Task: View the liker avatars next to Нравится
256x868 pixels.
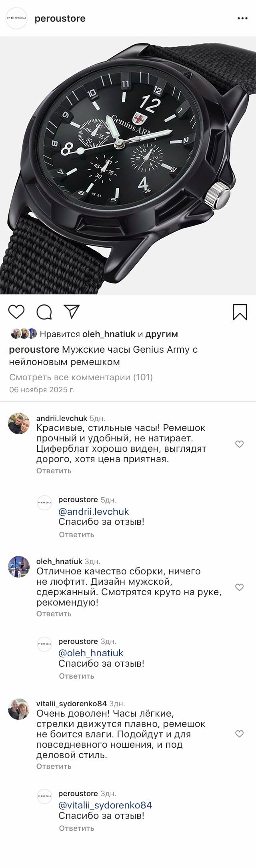Action: tap(24, 334)
